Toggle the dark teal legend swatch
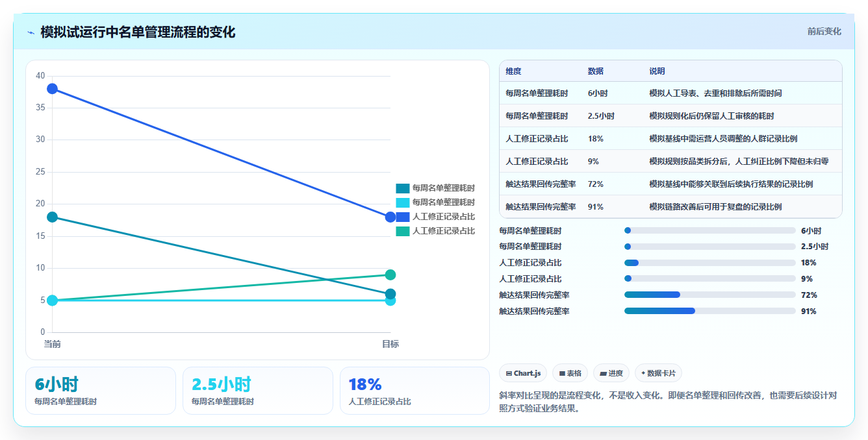Screen dimensions: 868x440 [403, 188]
